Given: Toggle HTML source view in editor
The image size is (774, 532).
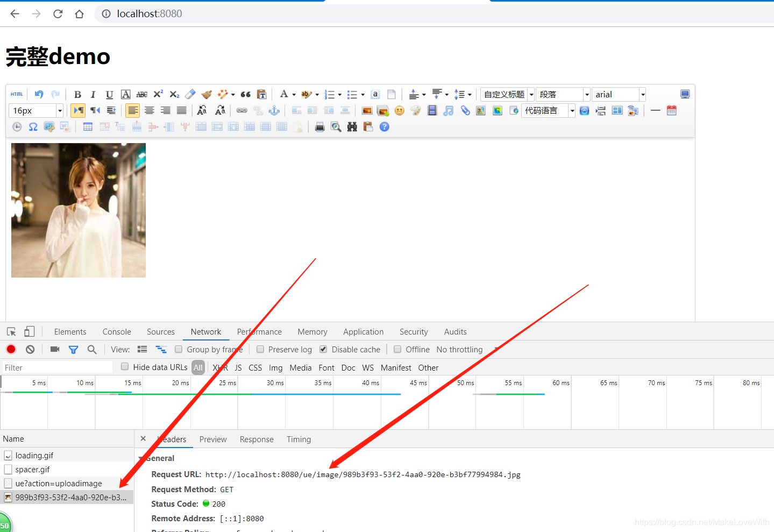Looking at the screenshot, I should (x=17, y=94).
